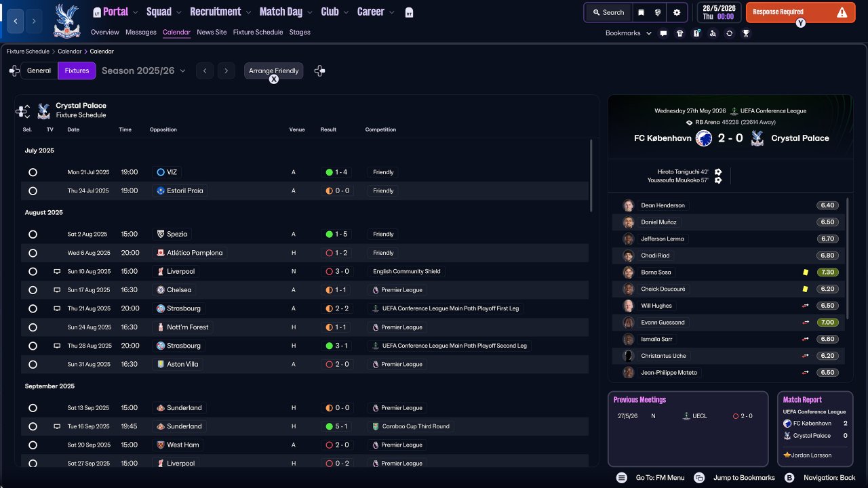Select the West Ham fixture radio button
Viewport: 868px width, 488px height.
click(x=33, y=445)
